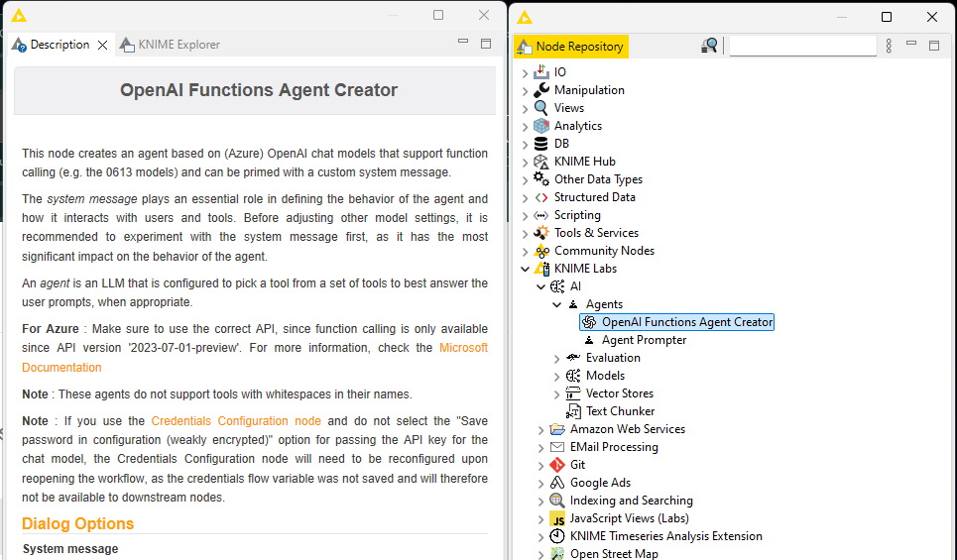Viewport: 957px width, 560px height.
Task: Click the Text Chunker node icon
Action: point(574,411)
